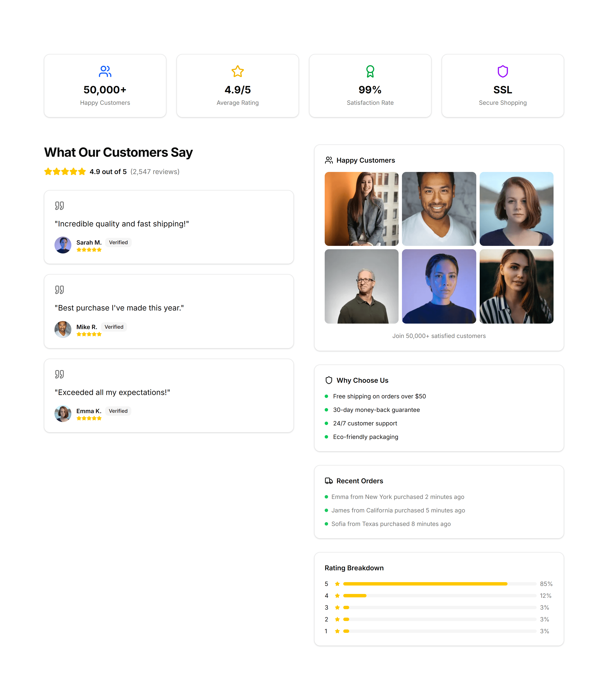
Task: Click Mike R.'s five-star rating
Action: [89, 334]
